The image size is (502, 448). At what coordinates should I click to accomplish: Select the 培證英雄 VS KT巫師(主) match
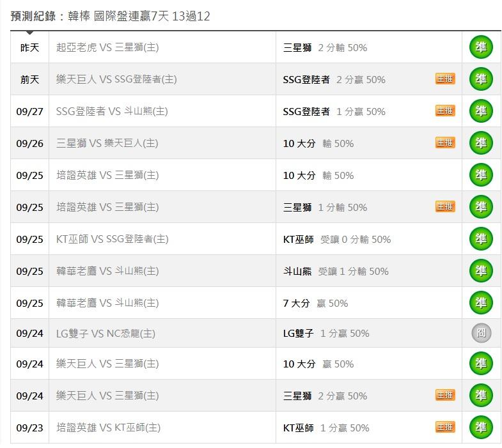pos(109,428)
